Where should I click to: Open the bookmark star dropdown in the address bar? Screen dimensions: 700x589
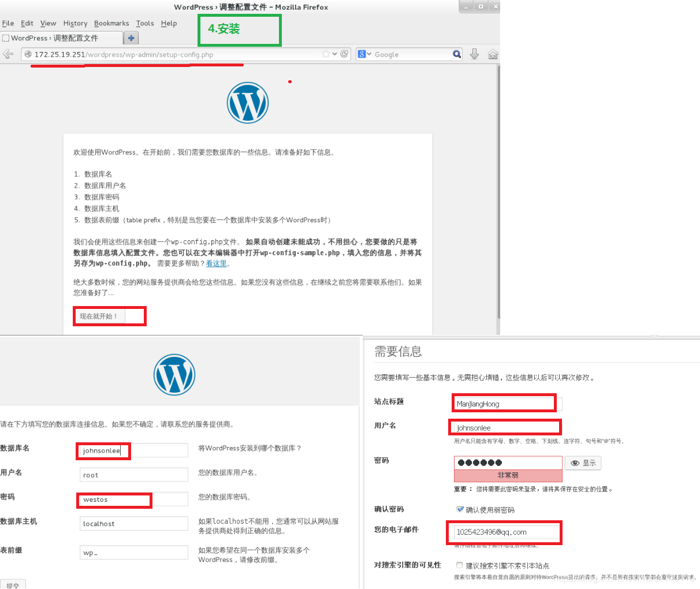326,53
